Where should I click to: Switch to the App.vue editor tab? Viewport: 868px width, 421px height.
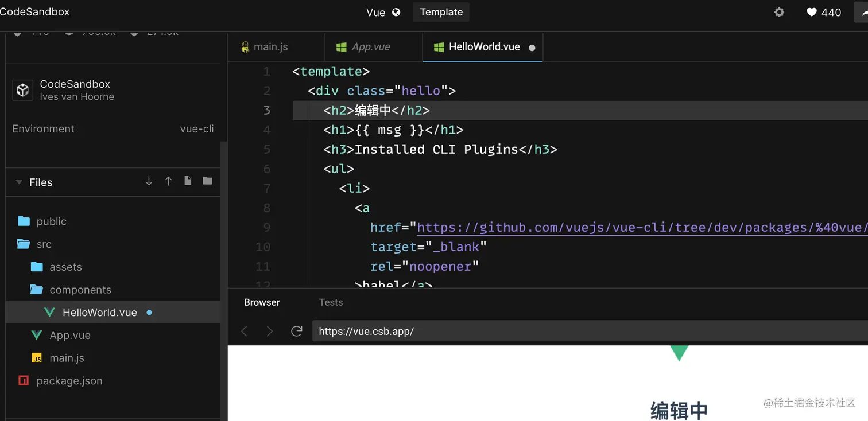pyautogui.click(x=370, y=47)
